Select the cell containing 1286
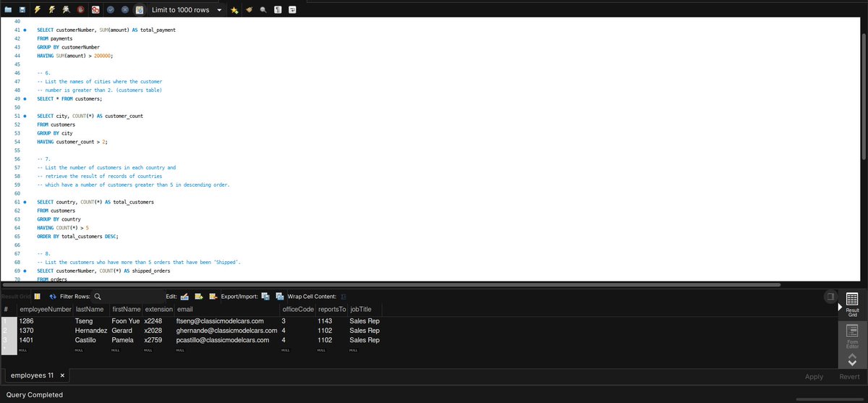The height and width of the screenshot is (403, 868). tap(44, 321)
